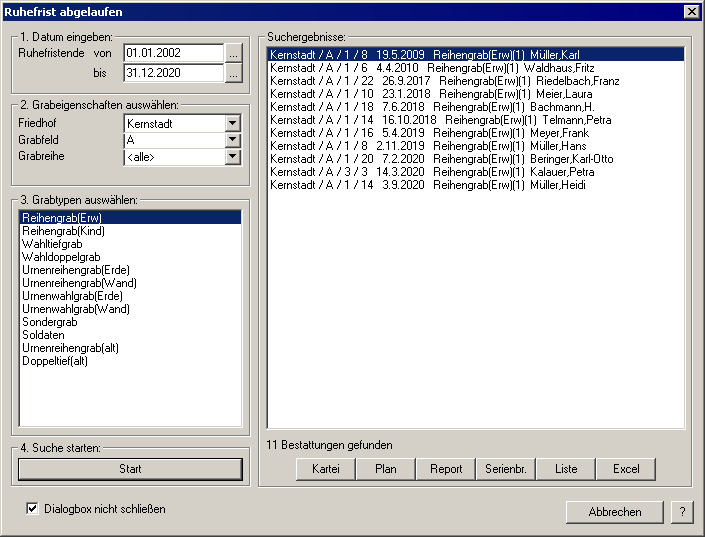Close the Ruhefrist abgelaufen dialog
This screenshot has height=537, width=705.
[x=692, y=12]
